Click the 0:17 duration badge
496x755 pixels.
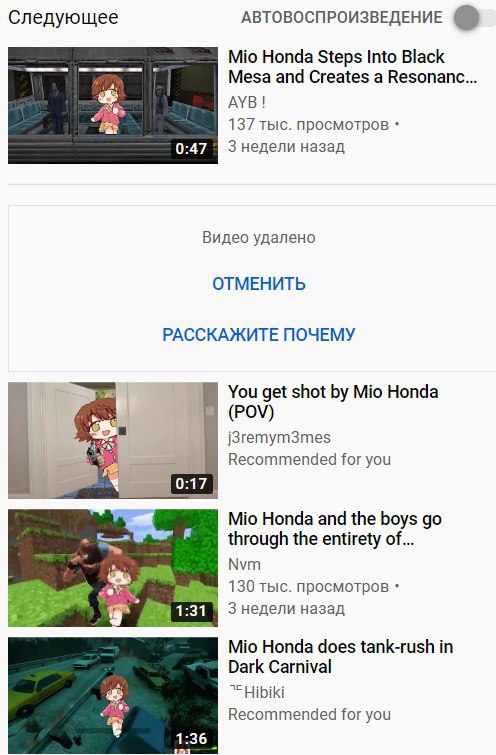point(191,483)
